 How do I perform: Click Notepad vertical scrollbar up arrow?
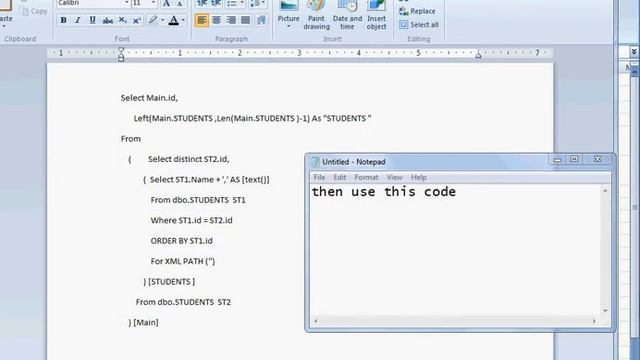click(605, 191)
